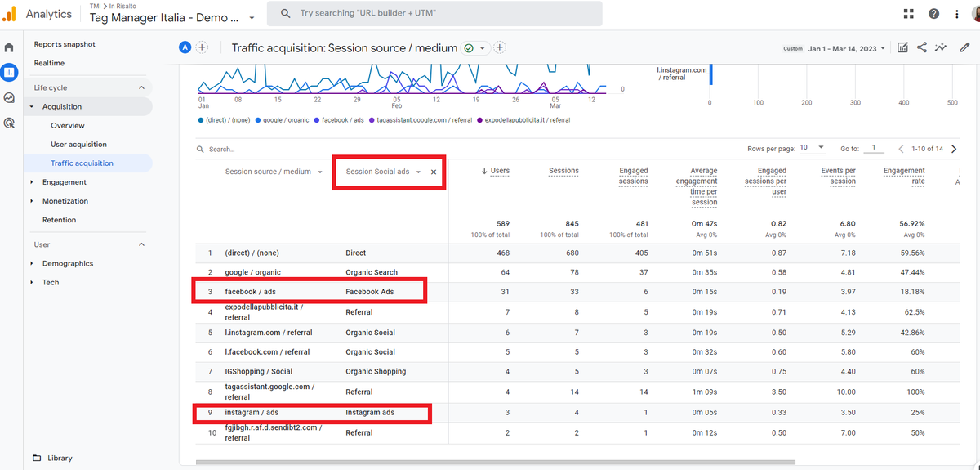Screen dimensions: 980x470
Task: Open Retention report
Action: 59,220
